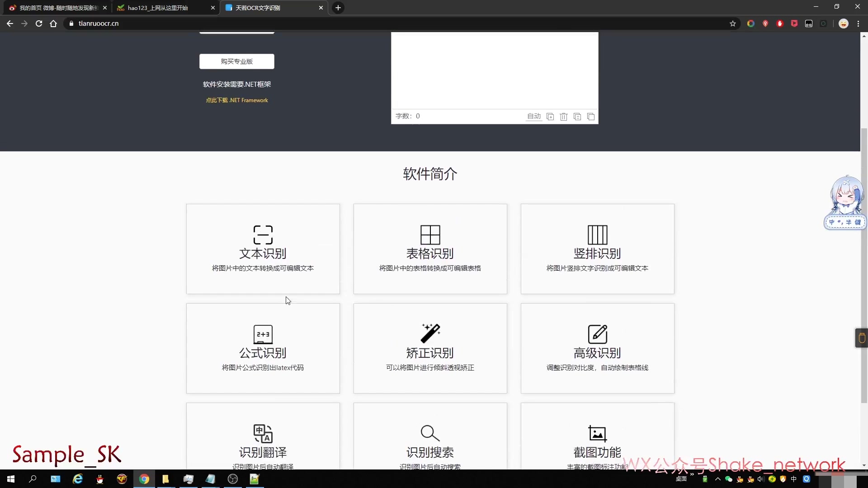Click inside the white OCR text area

(495, 70)
